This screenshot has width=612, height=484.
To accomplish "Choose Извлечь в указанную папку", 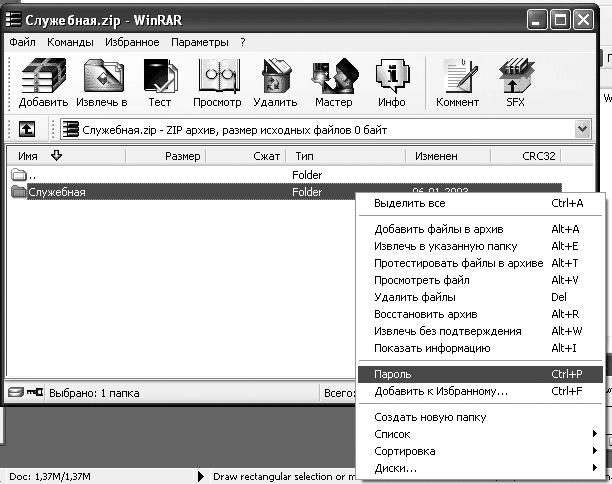I will (480, 246).
